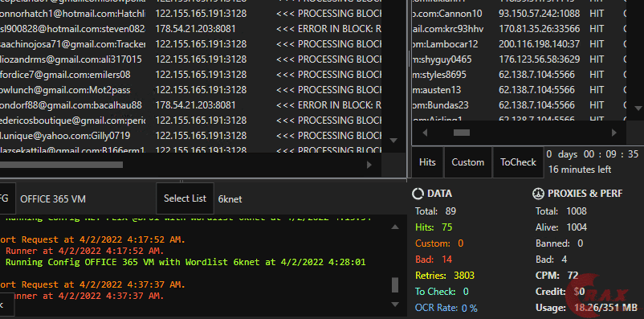Select hit row 176.123.56.58:3629
The width and height of the screenshot is (644, 319).
pyautogui.click(x=520, y=59)
